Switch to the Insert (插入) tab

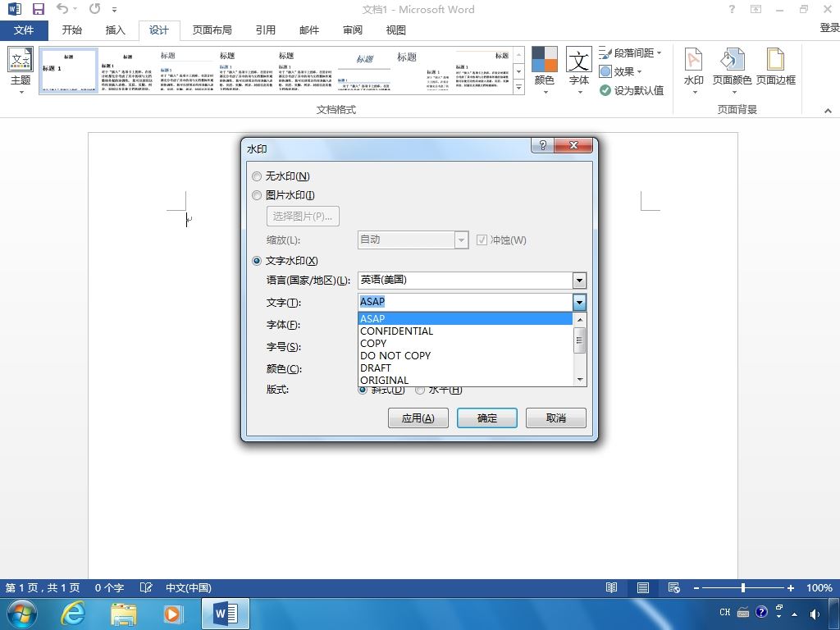[115, 30]
